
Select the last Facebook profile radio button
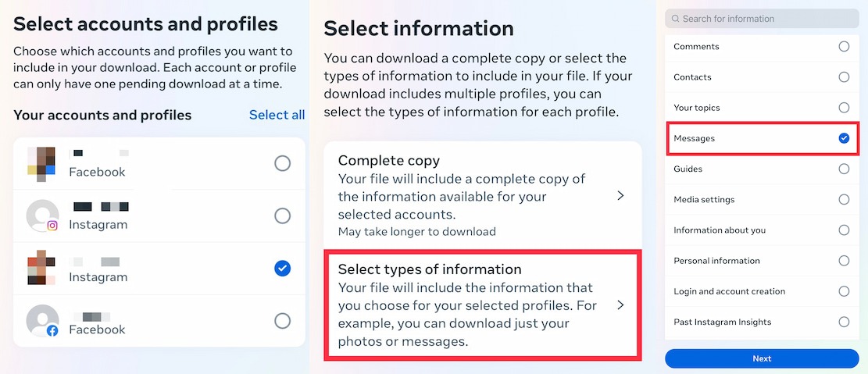(282, 321)
